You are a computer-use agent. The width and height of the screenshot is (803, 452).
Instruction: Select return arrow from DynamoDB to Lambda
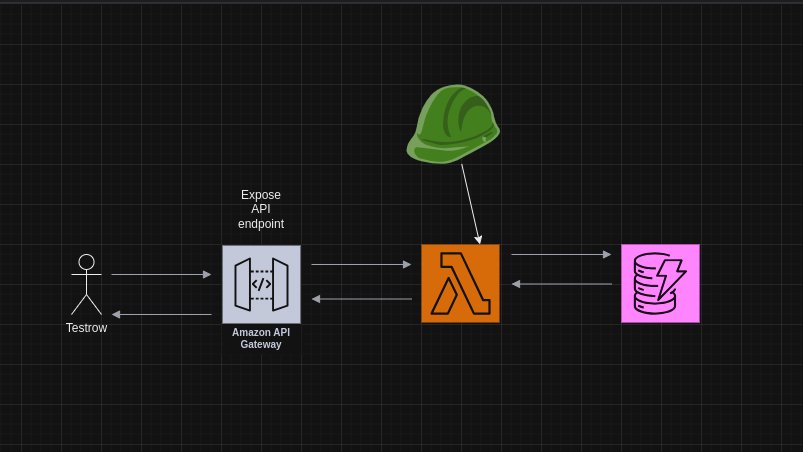click(x=562, y=284)
